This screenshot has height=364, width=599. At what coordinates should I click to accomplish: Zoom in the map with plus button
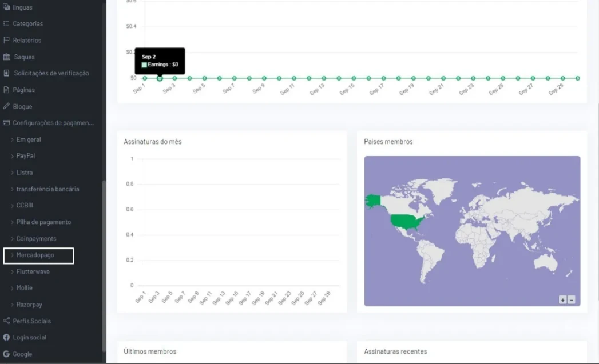(563, 300)
